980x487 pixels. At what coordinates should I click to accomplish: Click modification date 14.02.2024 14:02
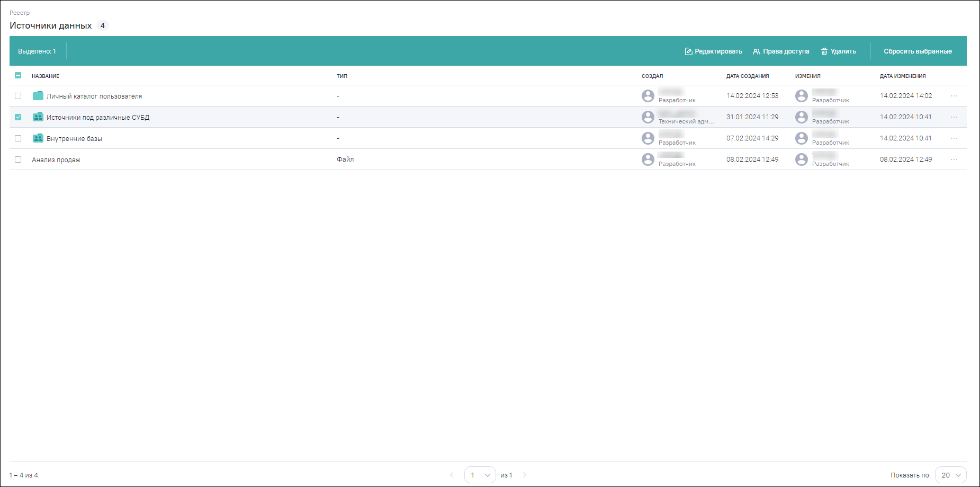pos(906,96)
